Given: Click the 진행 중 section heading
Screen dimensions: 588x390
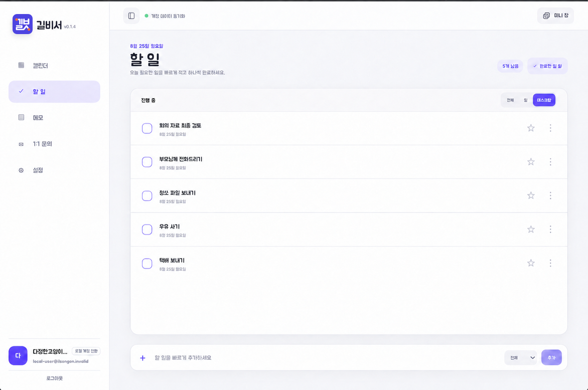Looking at the screenshot, I should [x=148, y=100].
